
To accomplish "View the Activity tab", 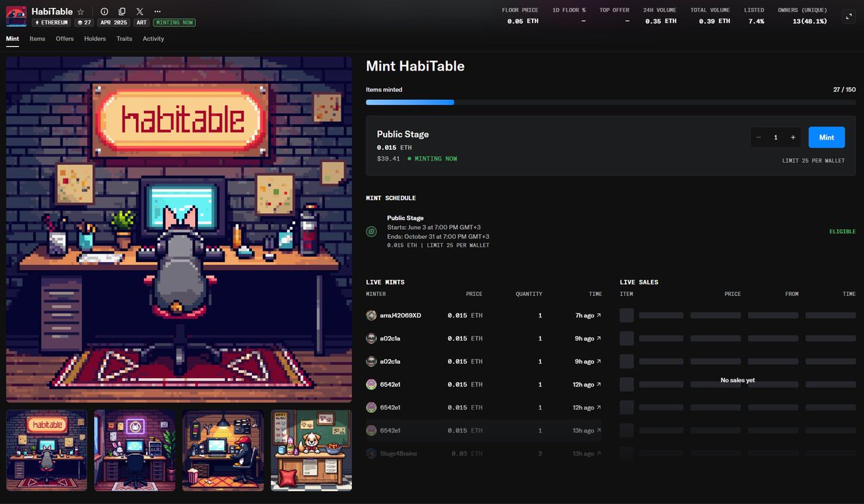I will 153,39.
